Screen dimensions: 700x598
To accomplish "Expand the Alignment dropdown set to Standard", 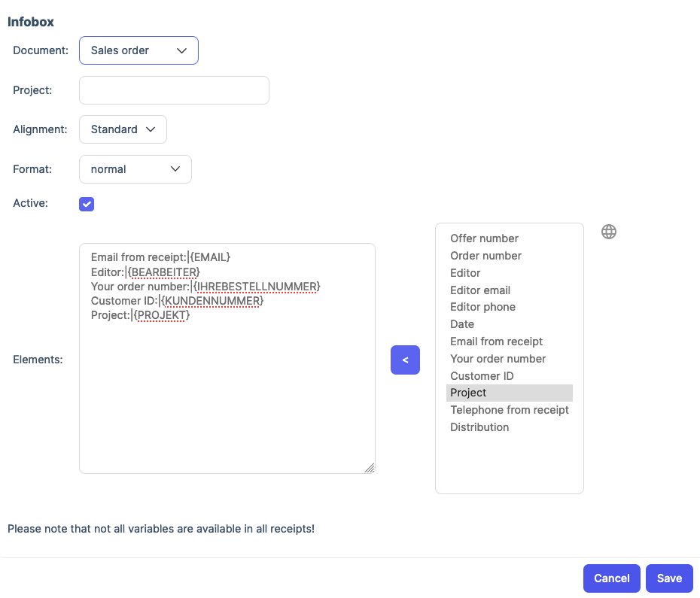I will pyautogui.click(x=123, y=129).
